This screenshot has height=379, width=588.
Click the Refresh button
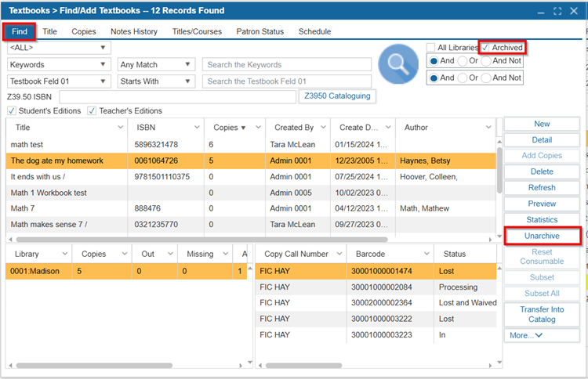[542, 188]
